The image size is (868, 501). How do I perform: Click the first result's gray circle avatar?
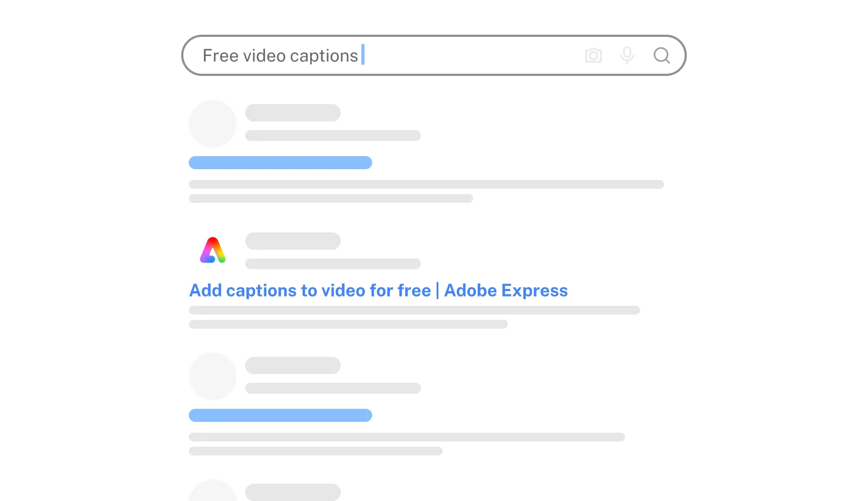click(213, 124)
